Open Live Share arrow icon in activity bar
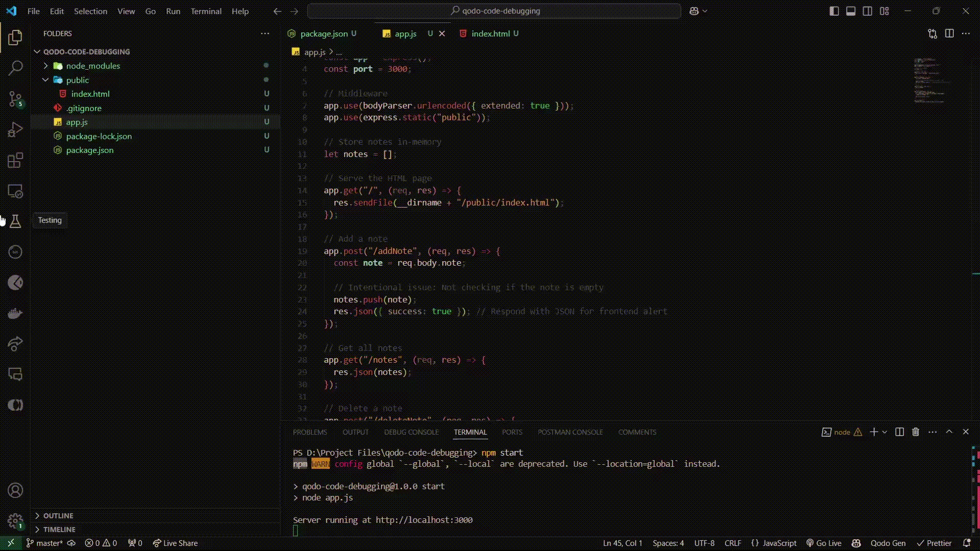Screen dimensions: 980x551 [15, 344]
